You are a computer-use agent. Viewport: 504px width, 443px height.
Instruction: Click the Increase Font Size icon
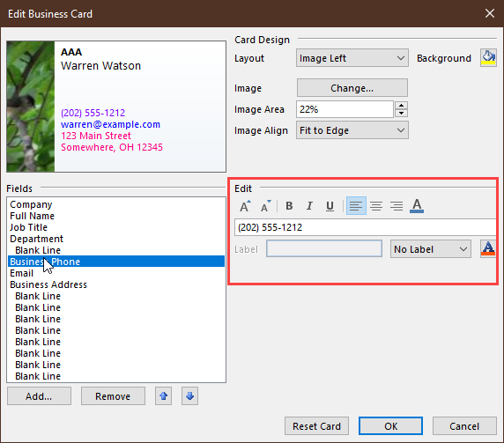click(x=245, y=206)
